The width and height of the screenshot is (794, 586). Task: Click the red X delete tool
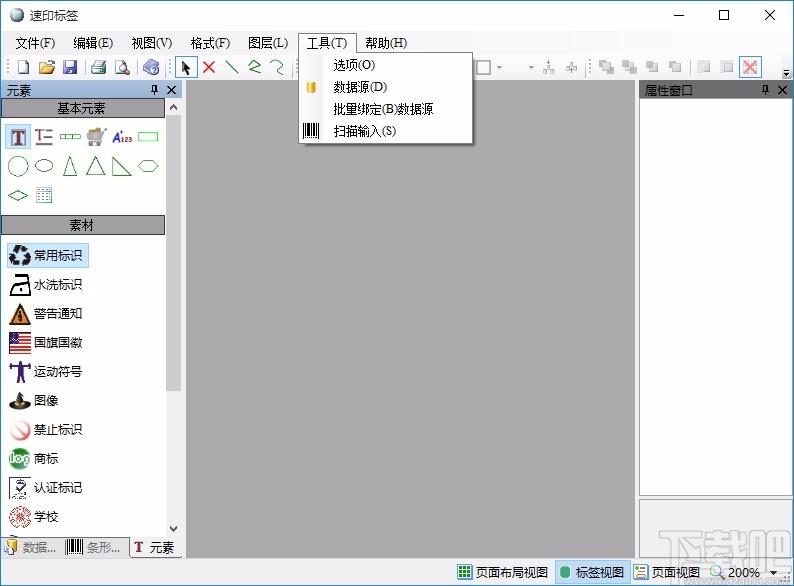pyautogui.click(x=209, y=67)
